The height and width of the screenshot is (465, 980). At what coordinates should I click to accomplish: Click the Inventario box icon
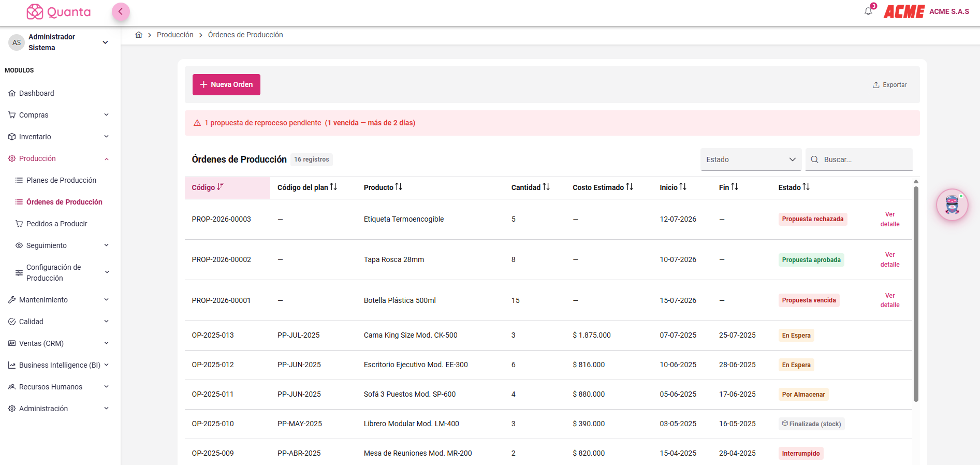coord(12,137)
